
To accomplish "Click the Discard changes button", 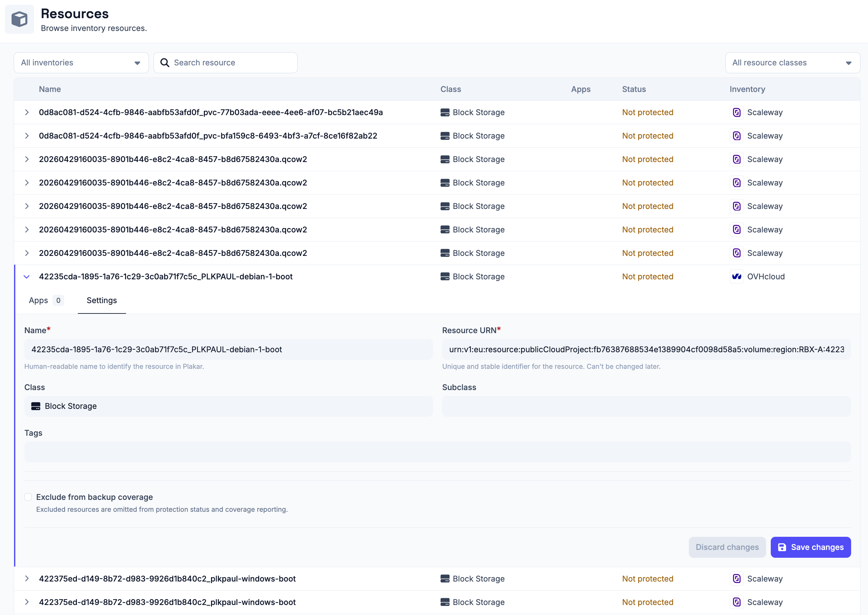I will tap(727, 547).
